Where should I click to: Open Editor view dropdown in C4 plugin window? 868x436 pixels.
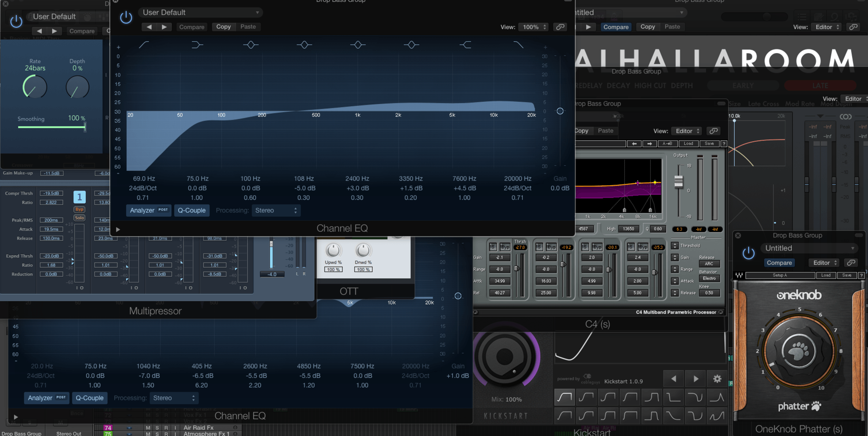coord(687,131)
